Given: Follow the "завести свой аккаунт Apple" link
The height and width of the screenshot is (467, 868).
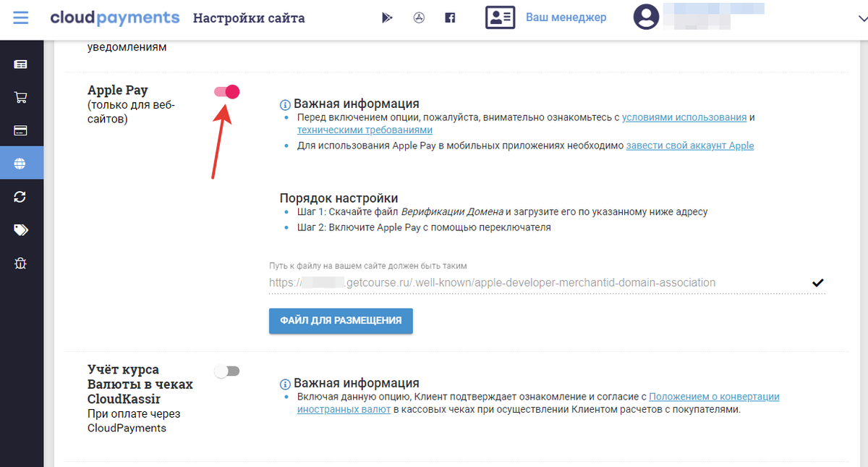Looking at the screenshot, I should pos(690,146).
